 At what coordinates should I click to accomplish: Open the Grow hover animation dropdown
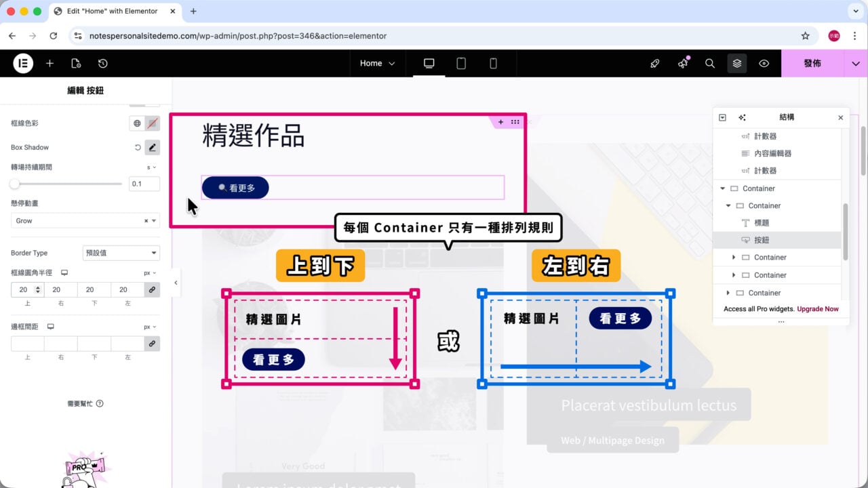pyautogui.click(x=85, y=220)
